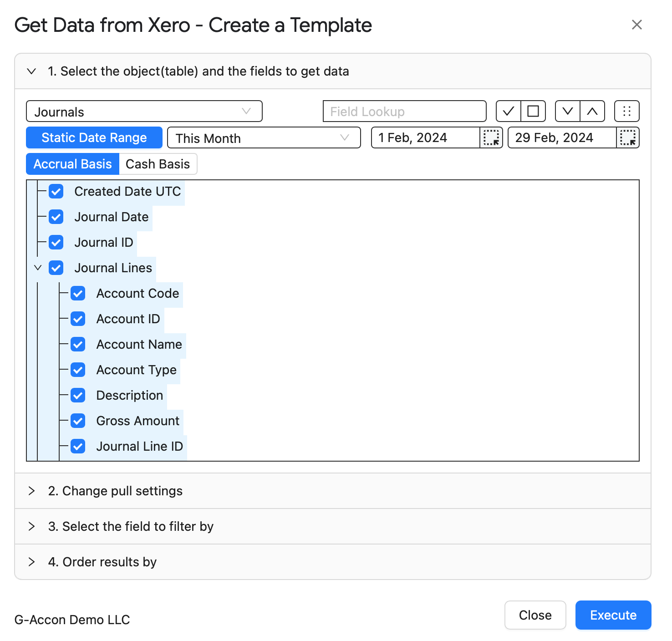
Task: Close the Create a Template dialog
Action: (636, 25)
